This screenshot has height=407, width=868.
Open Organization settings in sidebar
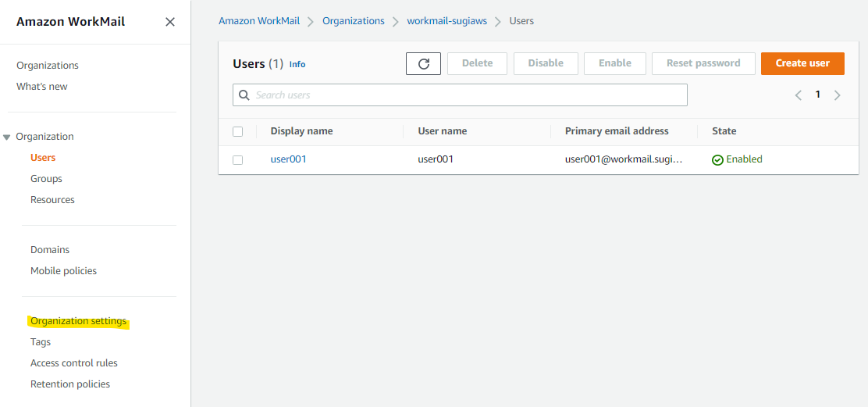click(x=79, y=320)
